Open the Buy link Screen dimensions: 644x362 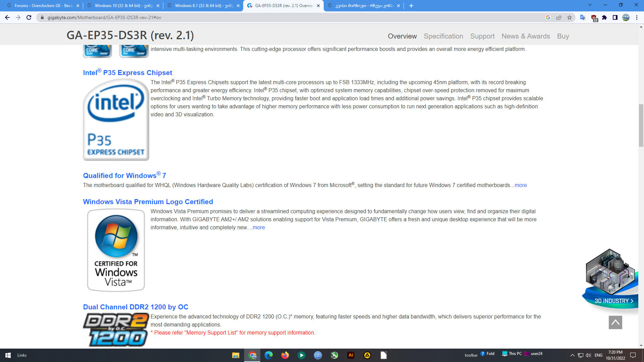click(563, 36)
